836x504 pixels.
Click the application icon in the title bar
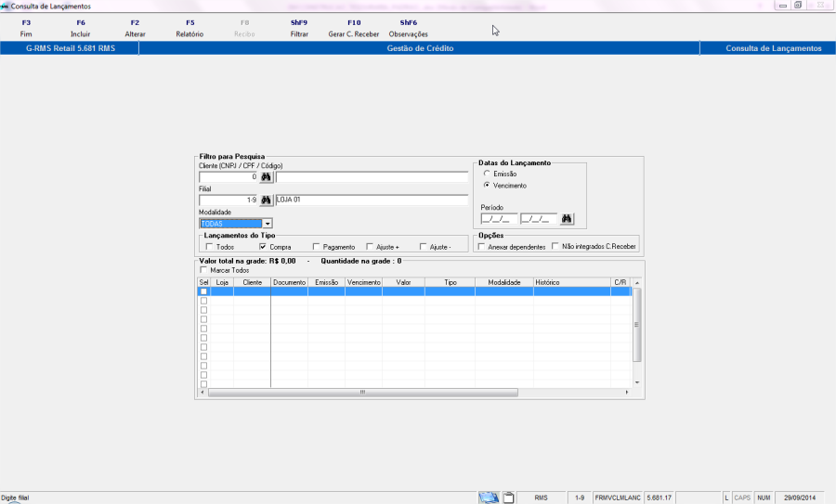(x=5, y=6)
